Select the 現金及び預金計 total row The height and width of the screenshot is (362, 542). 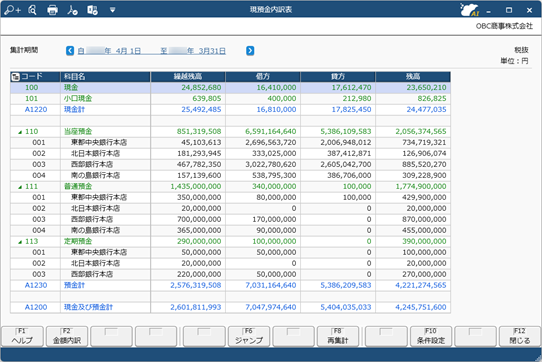(x=230, y=307)
